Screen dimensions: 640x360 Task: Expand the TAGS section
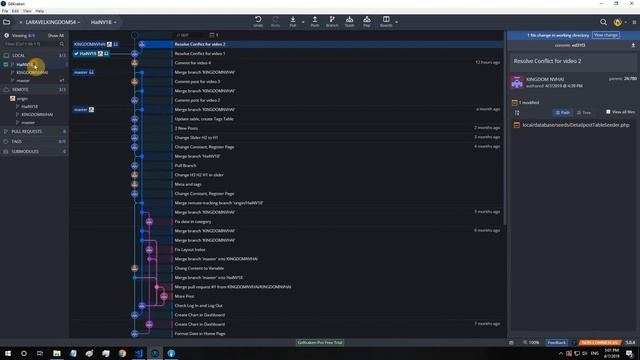click(x=34, y=141)
